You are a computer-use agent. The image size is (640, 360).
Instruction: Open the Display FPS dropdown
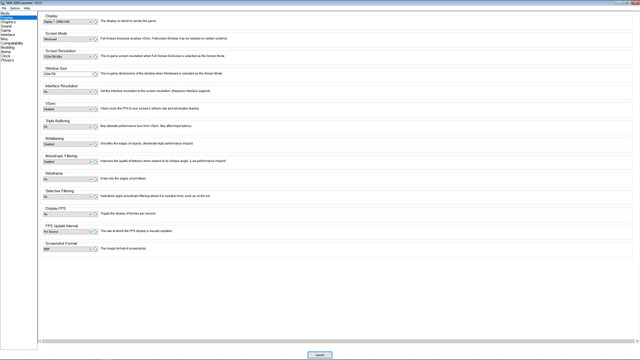(x=68, y=214)
